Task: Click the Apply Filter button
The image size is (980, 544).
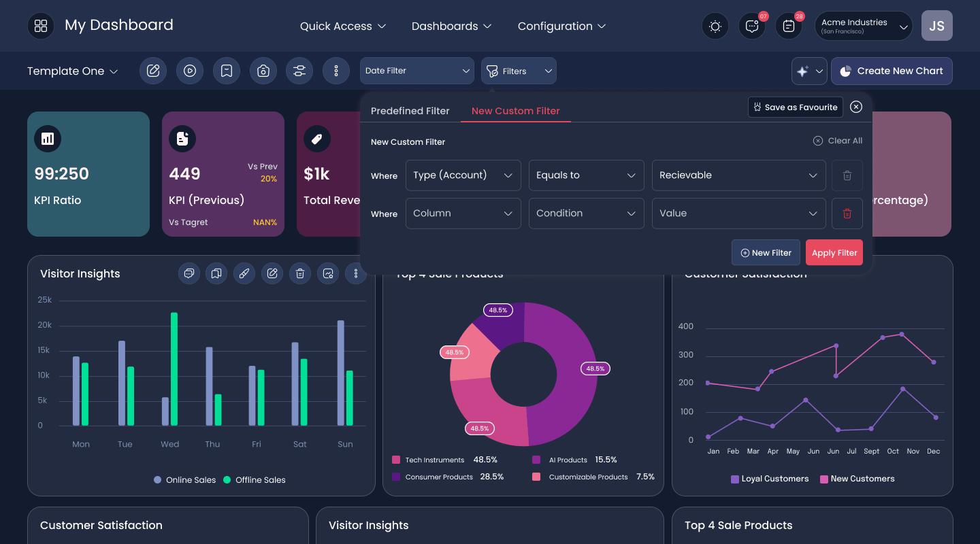Action: [x=834, y=252]
